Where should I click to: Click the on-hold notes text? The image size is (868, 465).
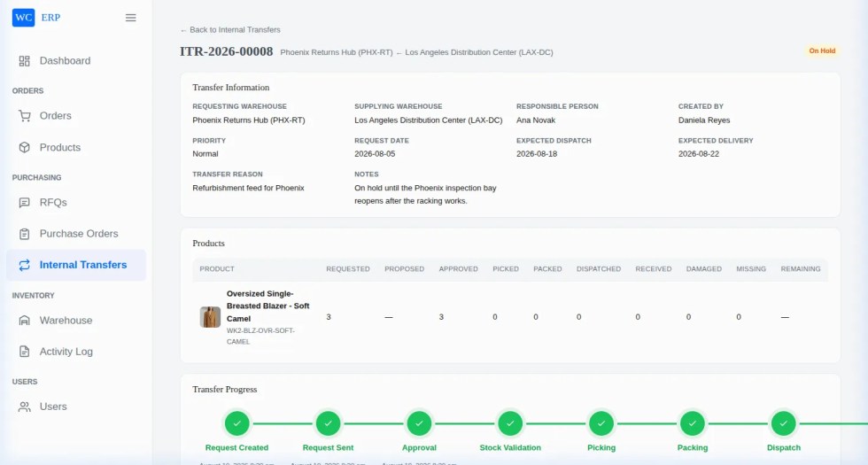point(426,194)
